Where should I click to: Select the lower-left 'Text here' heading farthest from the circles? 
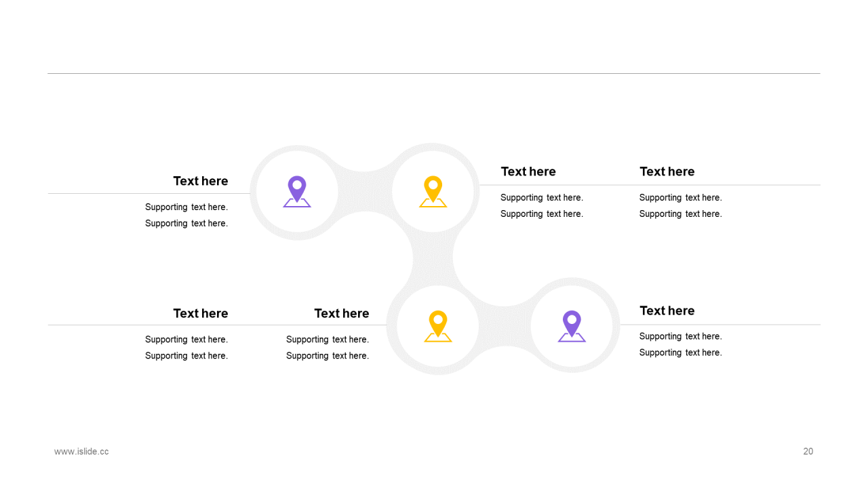click(201, 313)
